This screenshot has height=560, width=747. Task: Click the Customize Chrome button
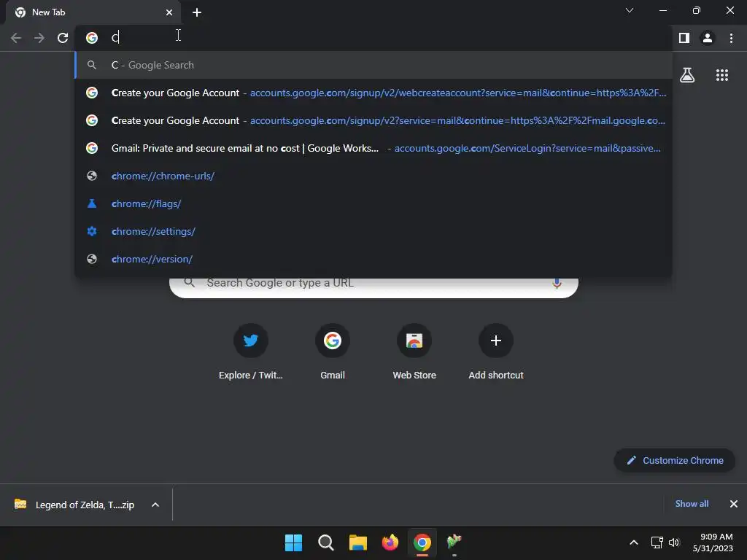point(675,461)
